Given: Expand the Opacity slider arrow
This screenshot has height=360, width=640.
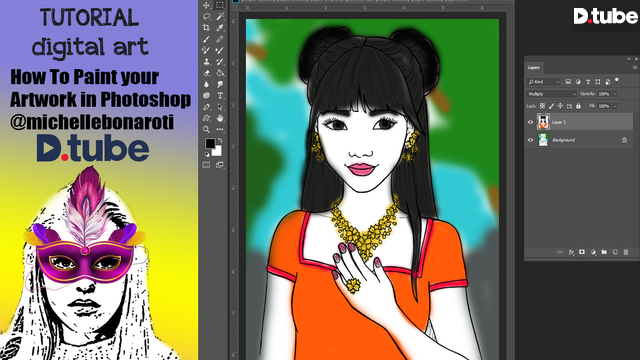Looking at the screenshot, I should (x=615, y=94).
